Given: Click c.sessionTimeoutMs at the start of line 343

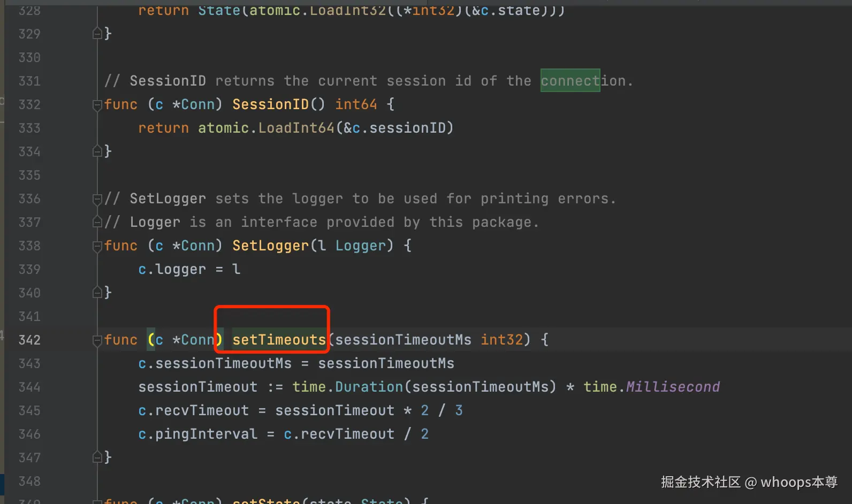Looking at the screenshot, I should 215,363.
